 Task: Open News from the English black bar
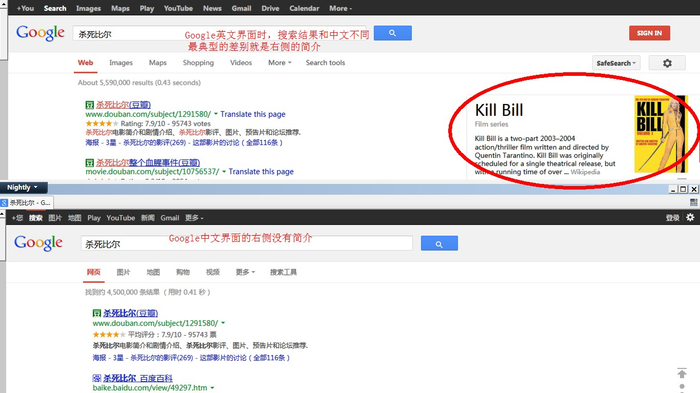click(212, 8)
